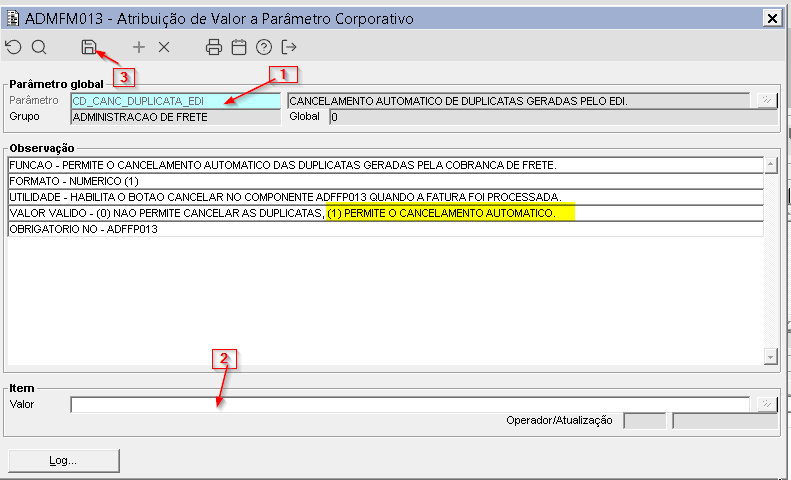Add a new record with plus icon
This screenshot has width=791, height=480.
click(139, 47)
